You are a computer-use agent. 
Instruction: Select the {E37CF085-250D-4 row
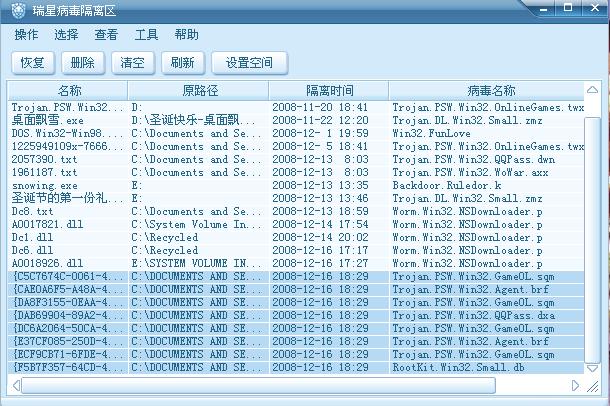click(296, 342)
